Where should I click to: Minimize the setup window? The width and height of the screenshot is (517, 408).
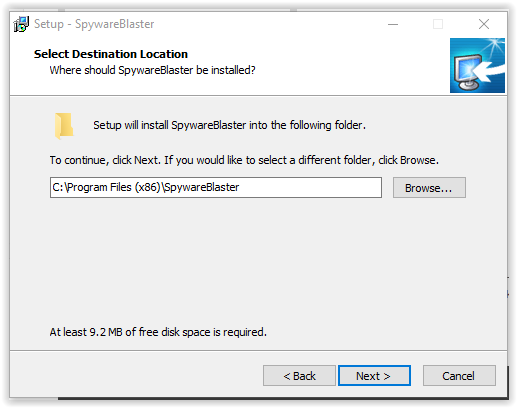pyautogui.click(x=393, y=24)
